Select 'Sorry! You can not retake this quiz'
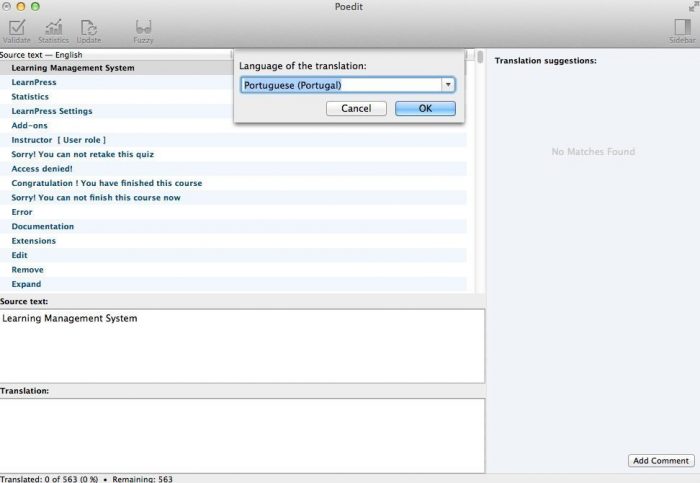Screen dimensions: 700x483 click(x=233, y=154)
